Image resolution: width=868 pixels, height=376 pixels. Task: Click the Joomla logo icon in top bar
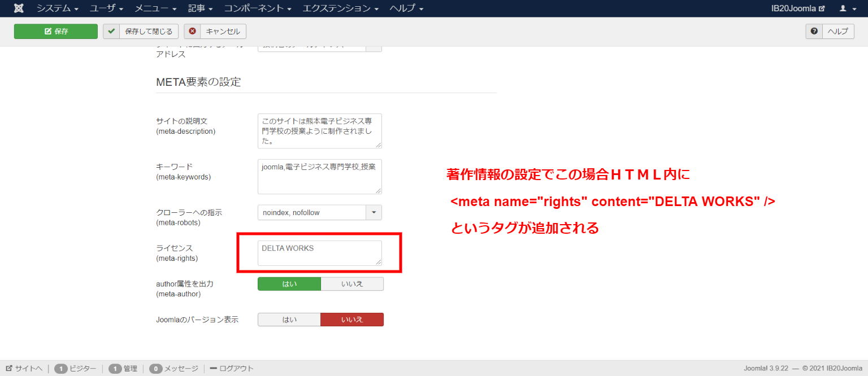[19, 8]
